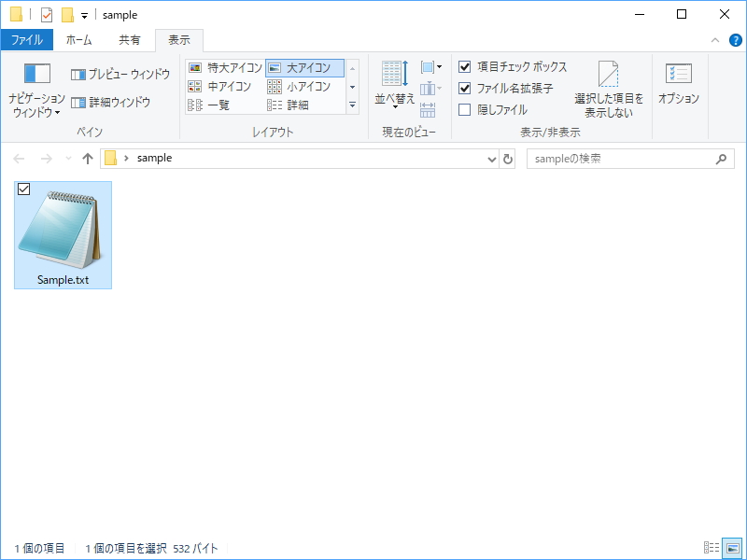The image size is (747, 560).
Task: Uncheck 項目チェック ボックス
Action: click(464, 67)
